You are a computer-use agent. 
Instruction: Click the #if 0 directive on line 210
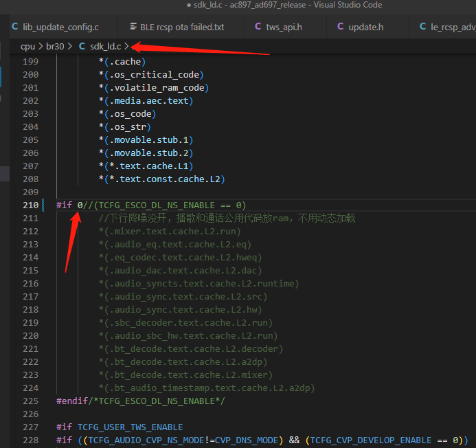pos(69,205)
